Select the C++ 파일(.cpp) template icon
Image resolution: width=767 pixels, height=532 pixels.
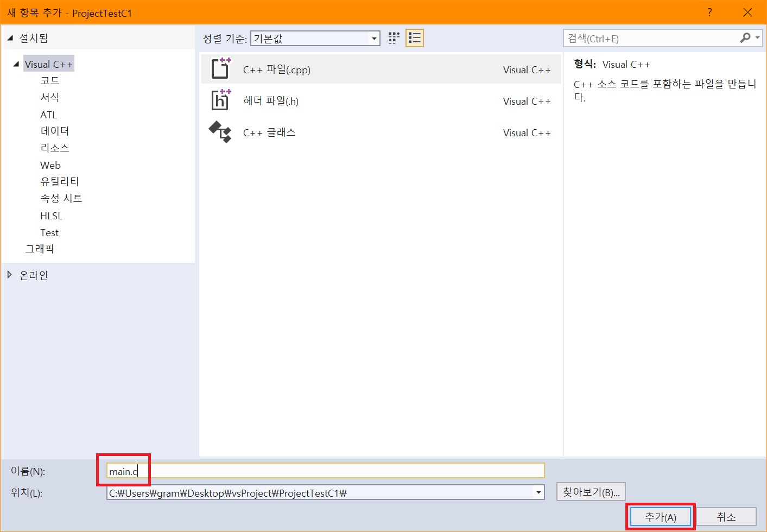tap(220, 69)
